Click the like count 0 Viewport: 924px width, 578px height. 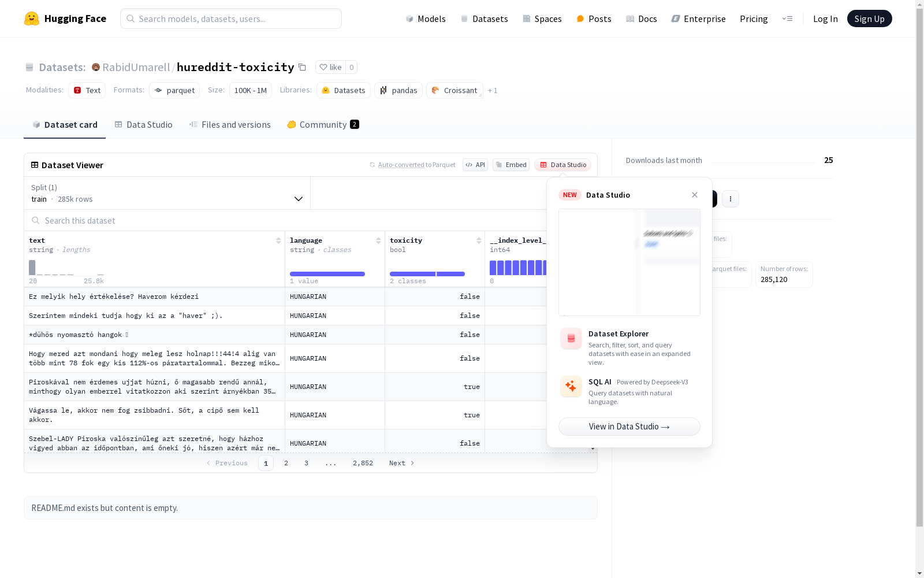click(x=351, y=67)
